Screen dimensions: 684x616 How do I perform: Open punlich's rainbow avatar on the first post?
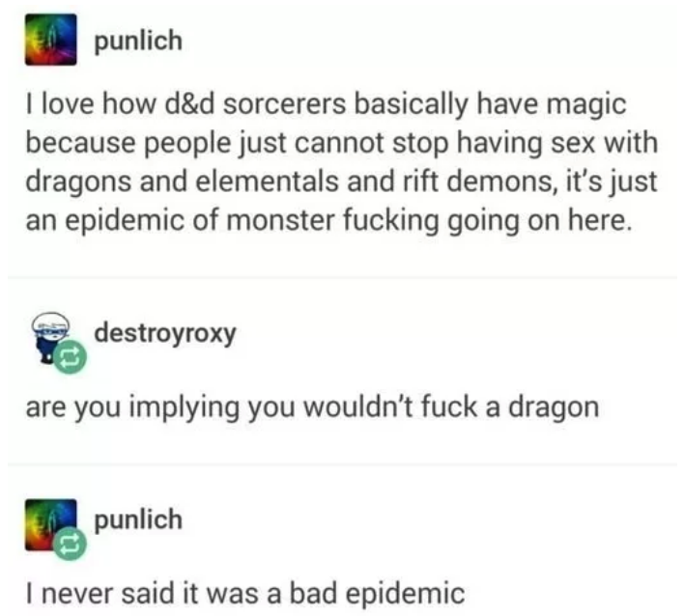pos(50,40)
